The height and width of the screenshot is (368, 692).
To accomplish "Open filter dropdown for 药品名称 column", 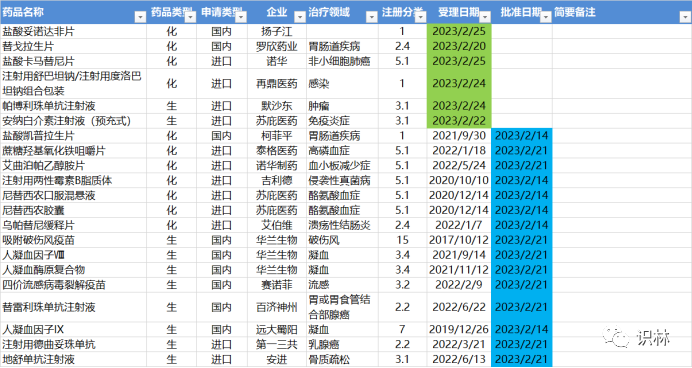I will [140, 17].
